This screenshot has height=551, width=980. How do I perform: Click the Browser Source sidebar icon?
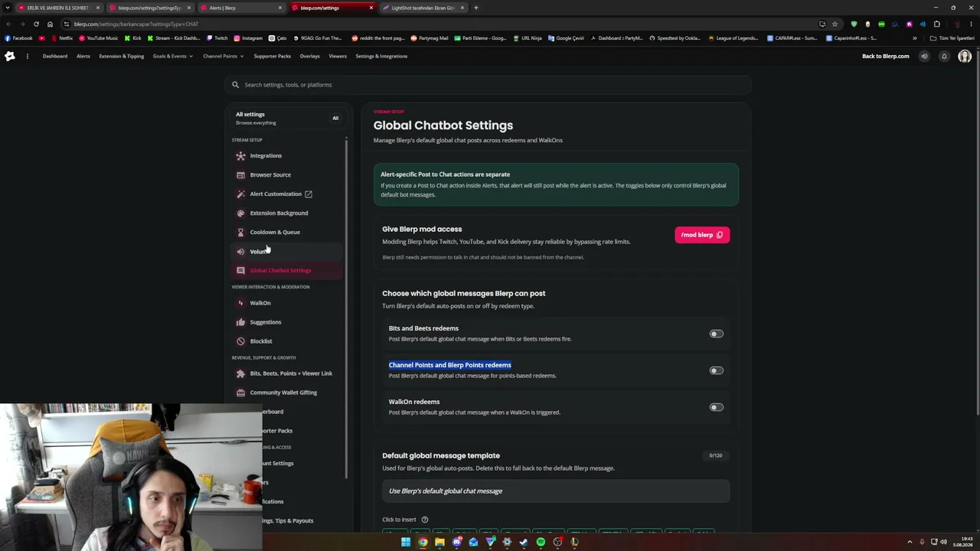point(240,175)
